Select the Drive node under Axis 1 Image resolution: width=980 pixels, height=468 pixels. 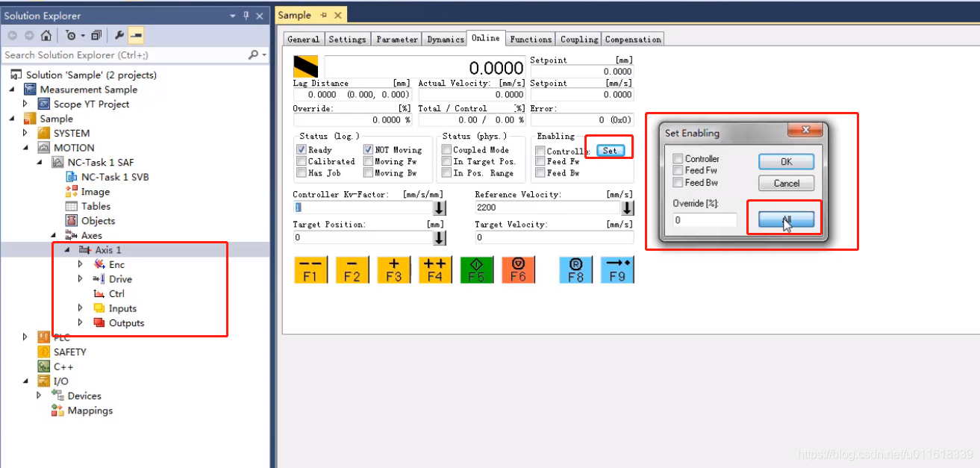120,279
